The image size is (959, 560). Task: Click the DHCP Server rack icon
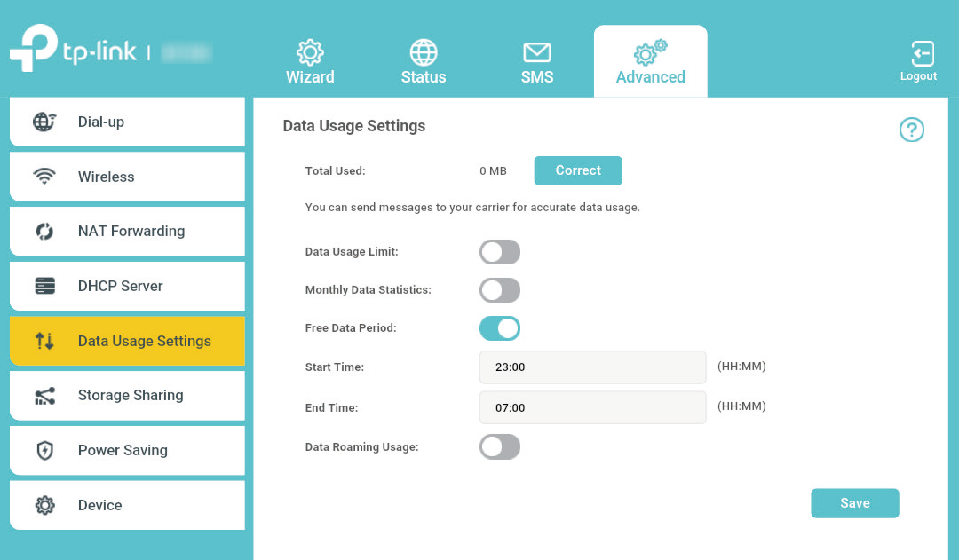coord(44,286)
